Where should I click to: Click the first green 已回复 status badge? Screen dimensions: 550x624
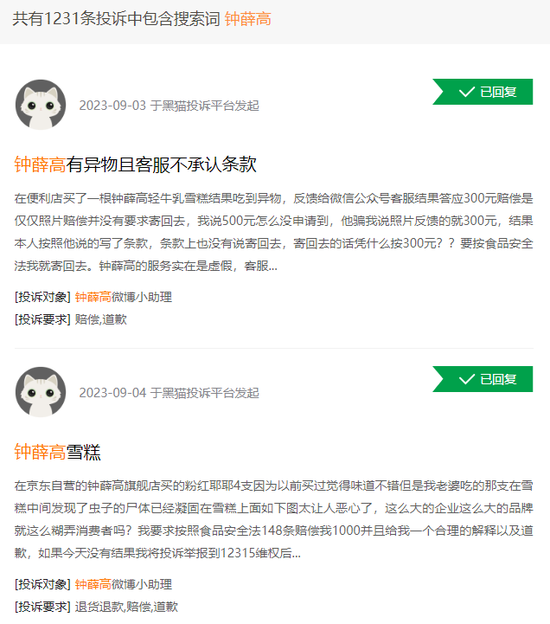(x=483, y=92)
